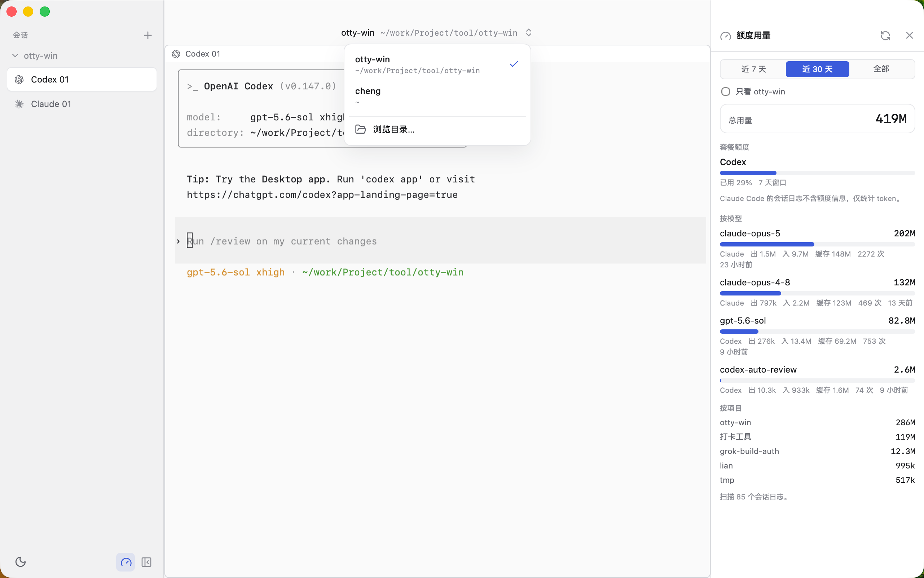Close the 额度用量 panel
This screenshot has height=578, width=924.
click(910, 36)
